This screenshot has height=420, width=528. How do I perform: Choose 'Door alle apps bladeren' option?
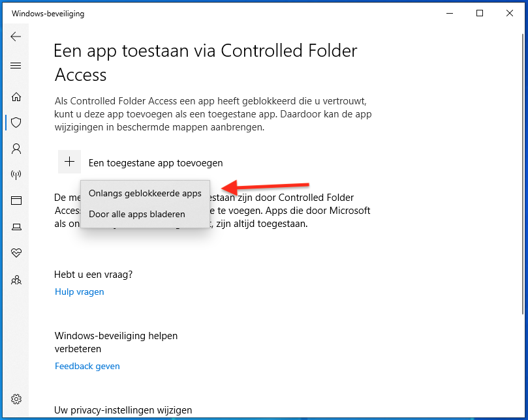click(x=137, y=214)
